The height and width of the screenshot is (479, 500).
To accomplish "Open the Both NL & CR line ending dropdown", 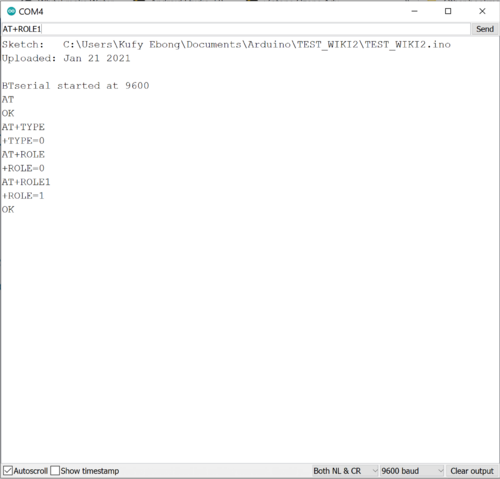I will point(345,471).
